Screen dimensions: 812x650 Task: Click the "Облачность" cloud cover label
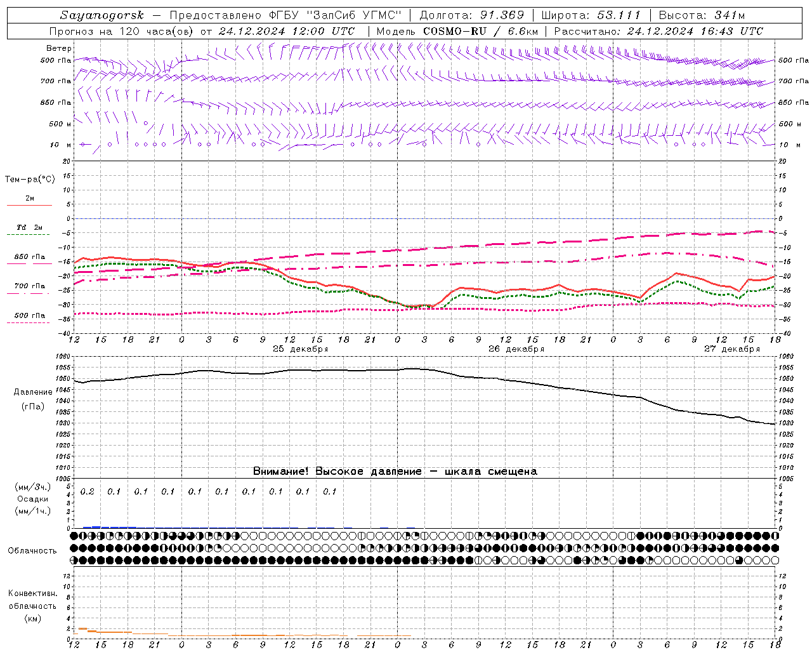click(x=32, y=551)
